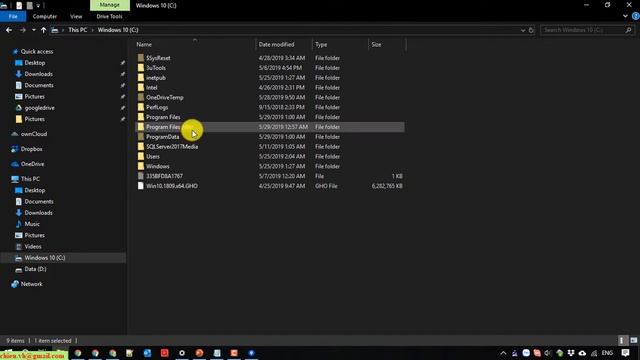Screen dimensions: 640x360
Task: Open the Dropbox tray icon
Action: click(x=571, y=353)
